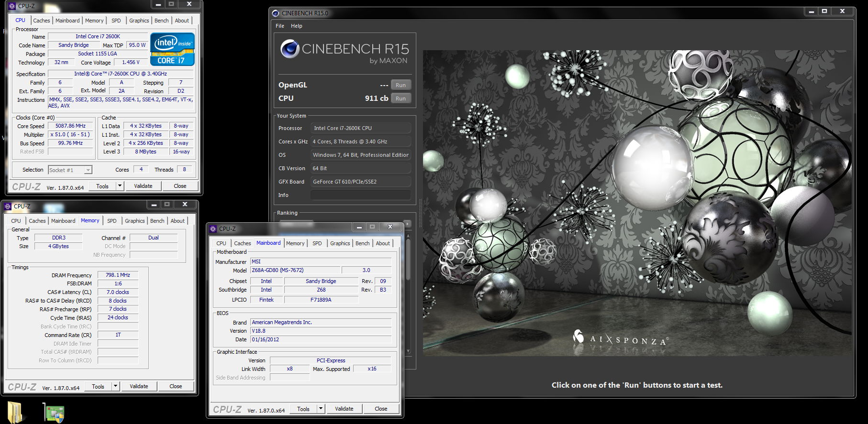Click the rendered Cinebench scene image
Screen dimensions: 868x424
point(637,203)
